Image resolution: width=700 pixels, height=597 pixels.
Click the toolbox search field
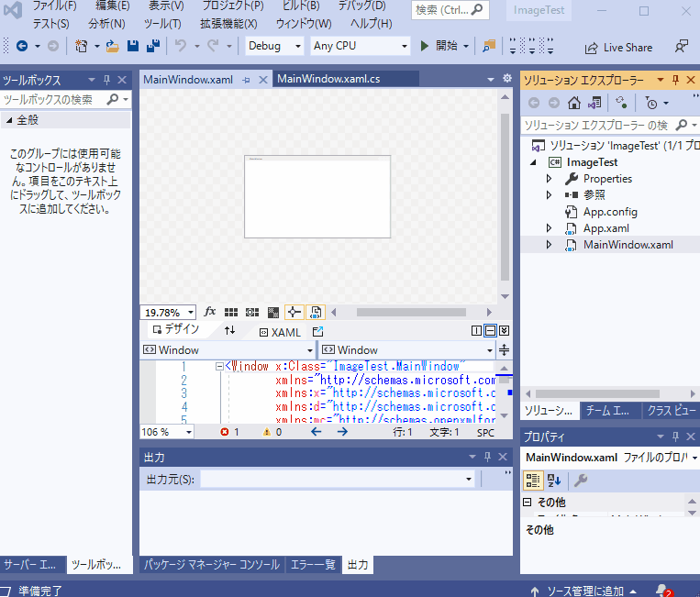53,99
